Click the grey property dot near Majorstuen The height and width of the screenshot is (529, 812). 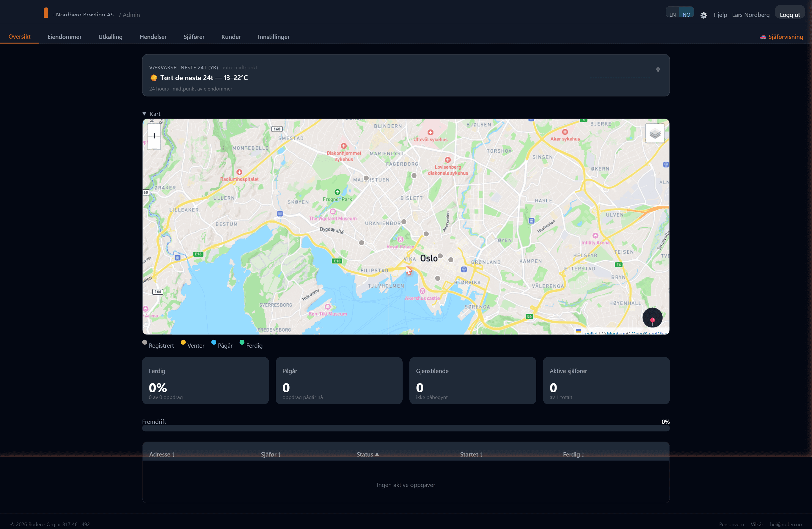(366, 178)
